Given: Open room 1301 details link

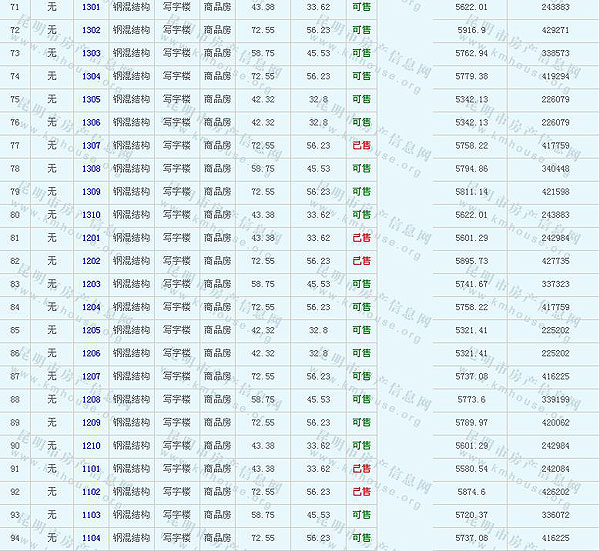Looking at the screenshot, I should tap(91, 7).
